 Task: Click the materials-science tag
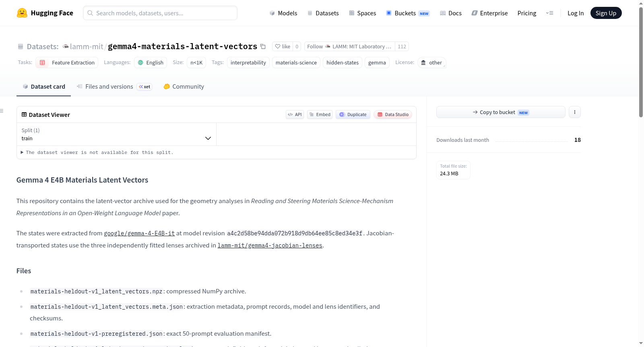[x=296, y=62]
